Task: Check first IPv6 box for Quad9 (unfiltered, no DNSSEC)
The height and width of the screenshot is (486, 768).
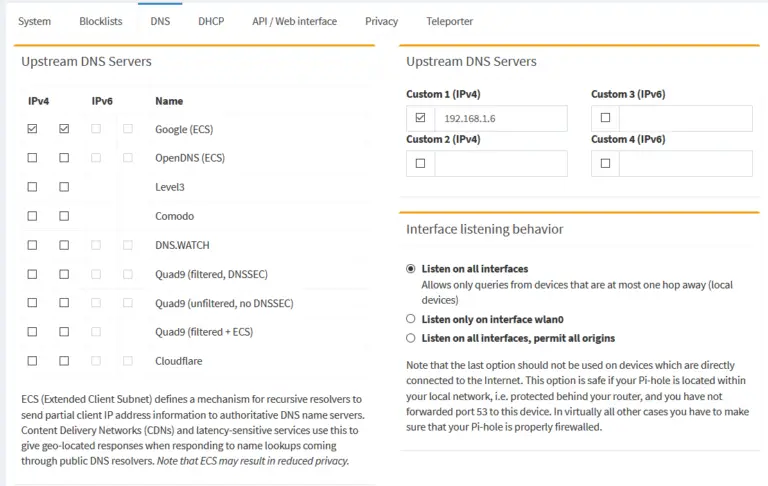Action: [96, 303]
